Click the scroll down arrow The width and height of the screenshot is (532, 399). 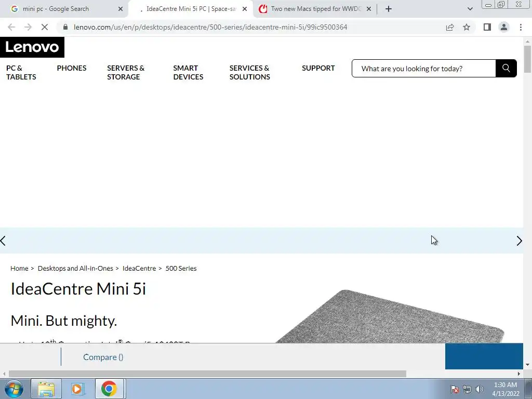tap(527, 365)
